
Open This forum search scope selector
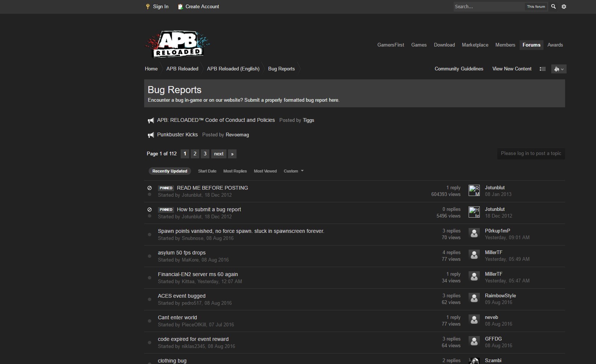coord(536,7)
